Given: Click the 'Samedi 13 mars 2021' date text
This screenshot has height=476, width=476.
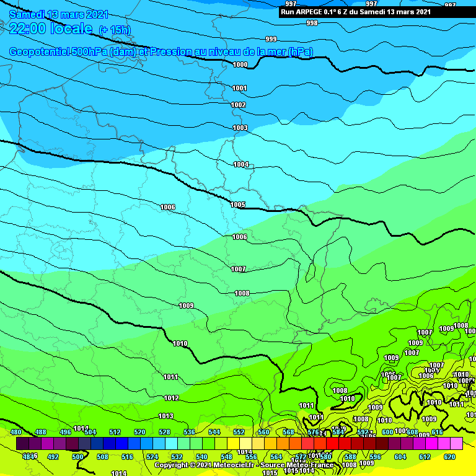Looking at the screenshot, I should [59, 15].
